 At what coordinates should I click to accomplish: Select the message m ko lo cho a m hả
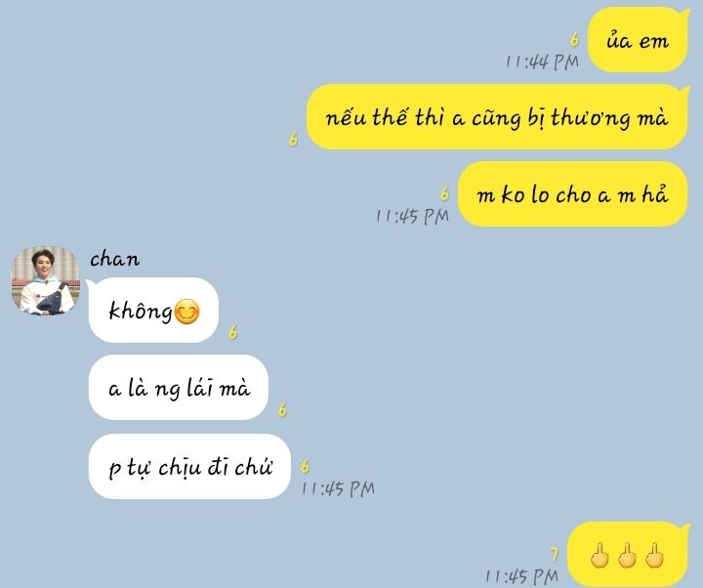coord(573,193)
